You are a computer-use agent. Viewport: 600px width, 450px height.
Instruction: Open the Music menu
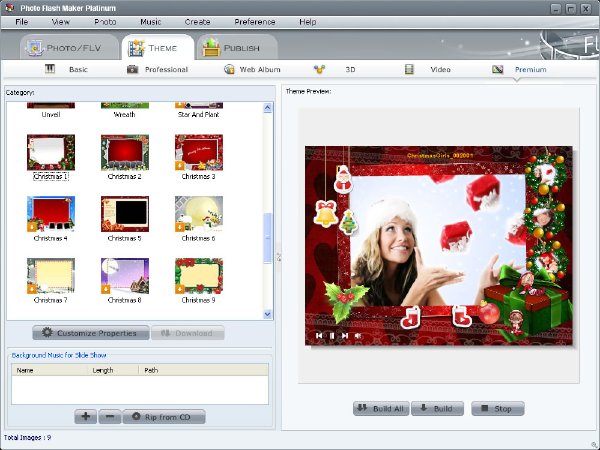(150, 22)
